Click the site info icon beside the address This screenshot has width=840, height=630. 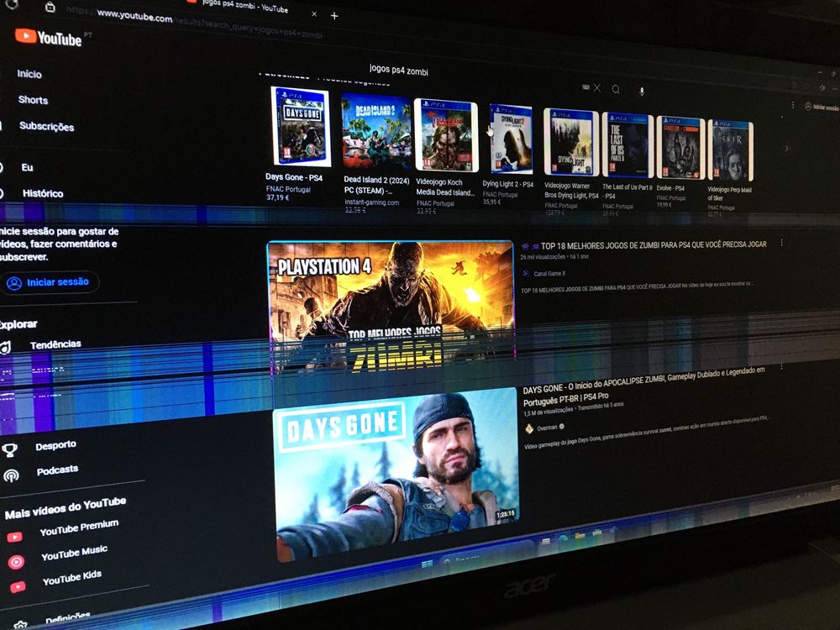50,7
